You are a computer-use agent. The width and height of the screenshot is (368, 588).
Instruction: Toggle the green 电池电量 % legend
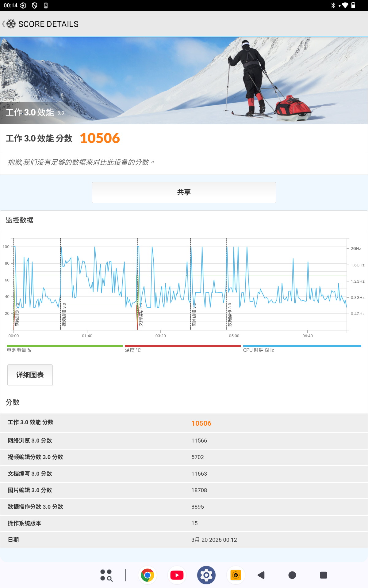pos(64,349)
